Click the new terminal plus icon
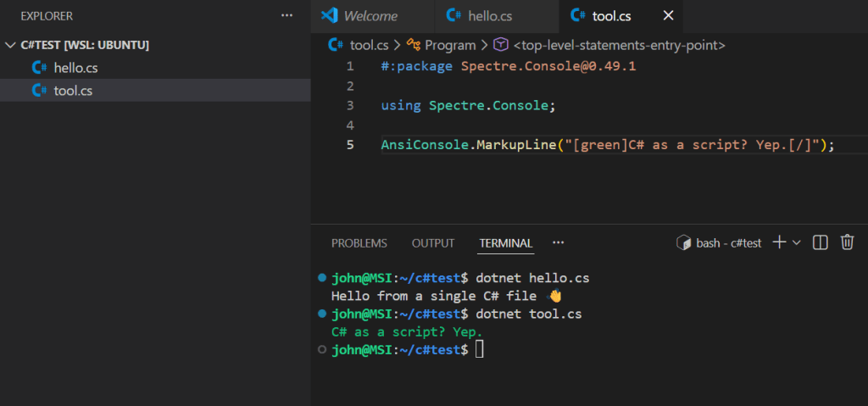Viewport: 868px width, 406px height. (780, 242)
